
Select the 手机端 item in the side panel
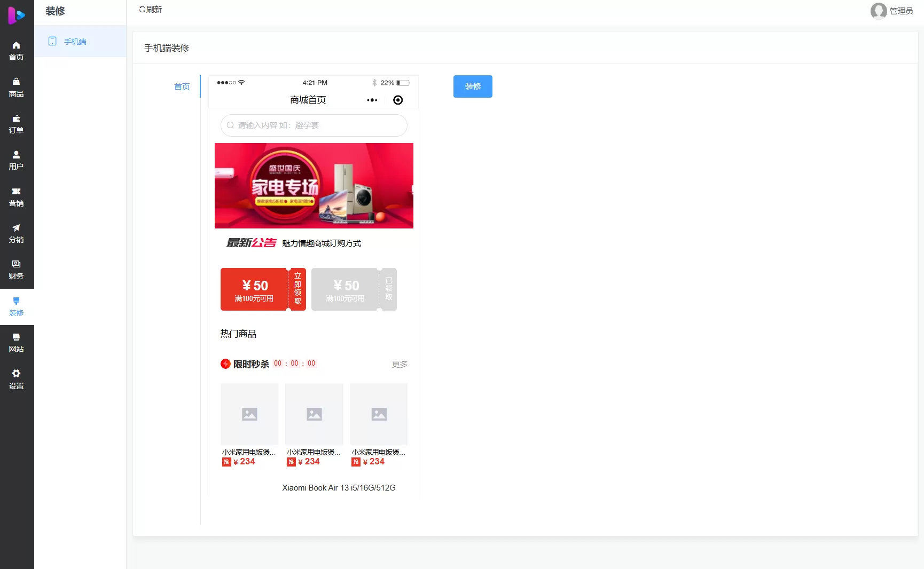tap(74, 41)
